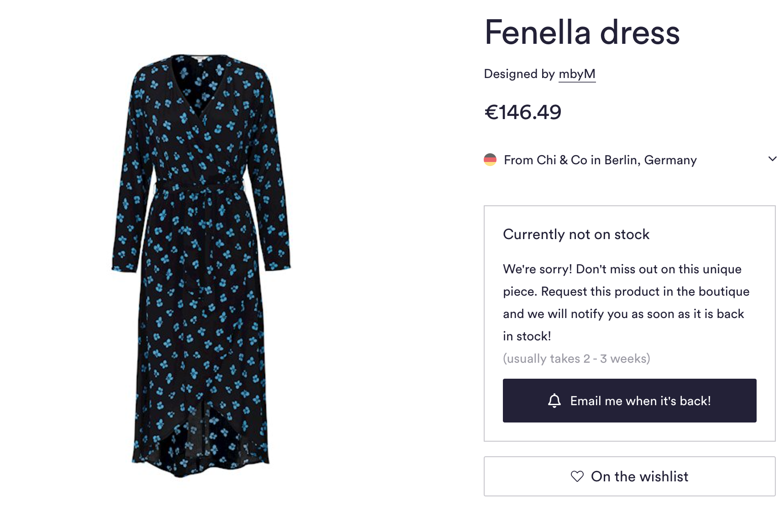Expand the boutique details chevron
784x532 pixels.
[772, 159]
